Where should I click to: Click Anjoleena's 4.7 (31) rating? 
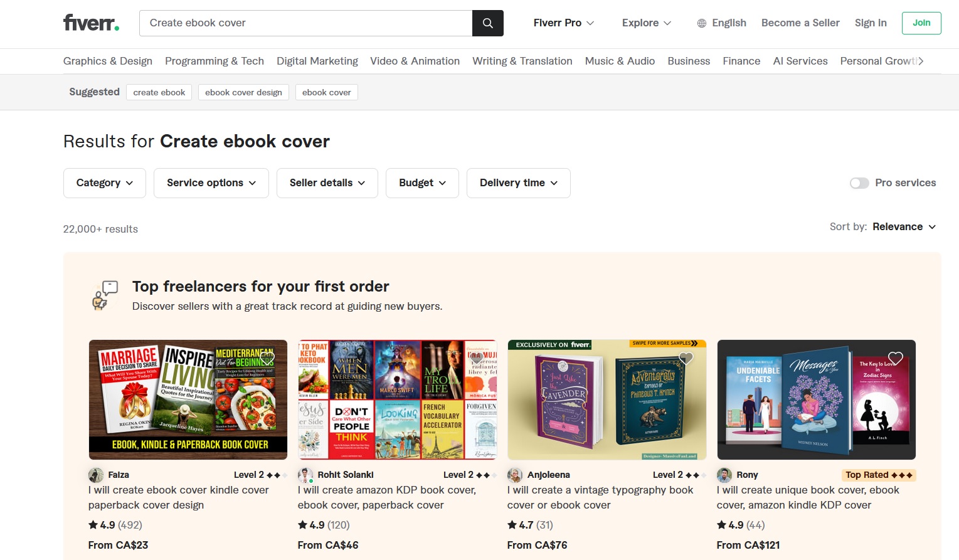pos(531,526)
